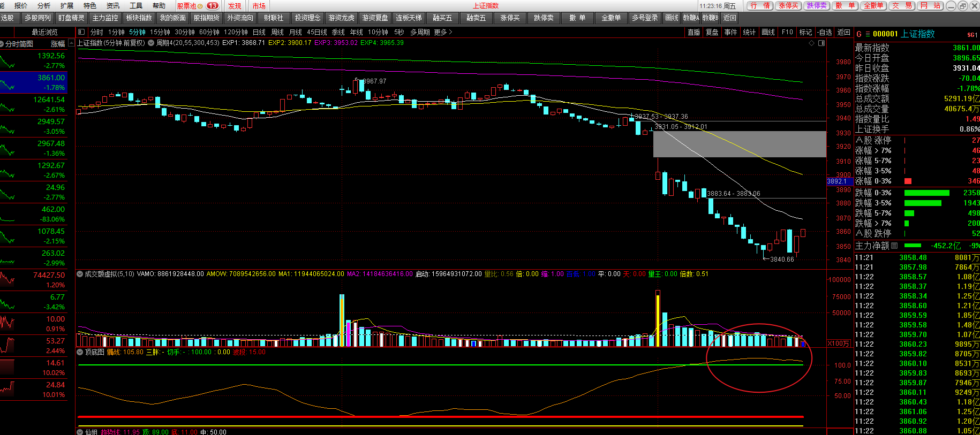This screenshot has height=435, width=980.
Task: Click the 11:21 trade row with price 3858.48
Action: click(x=917, y=257)
